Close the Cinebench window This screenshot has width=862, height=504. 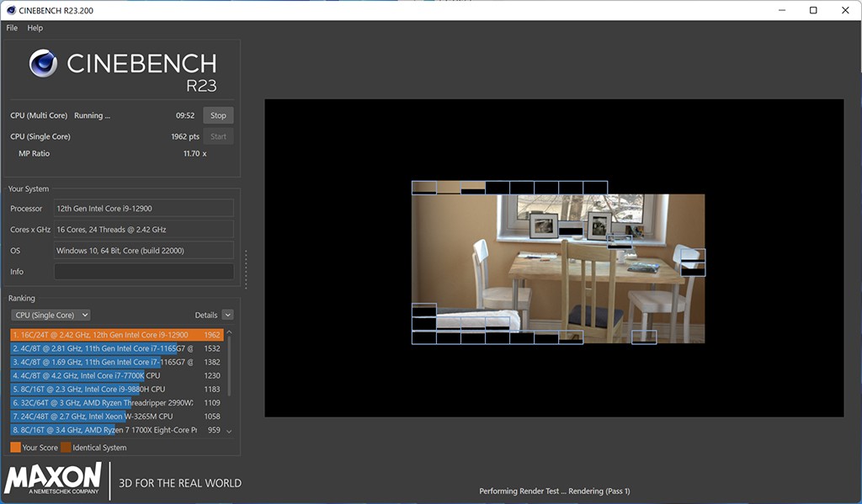[844, 10]
